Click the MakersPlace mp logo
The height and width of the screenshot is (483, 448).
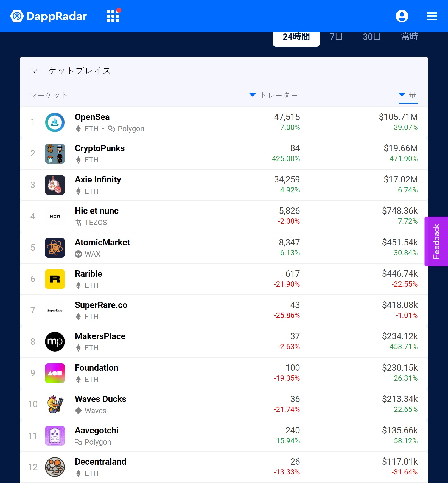pyautogui.click(x=55, y=342)
